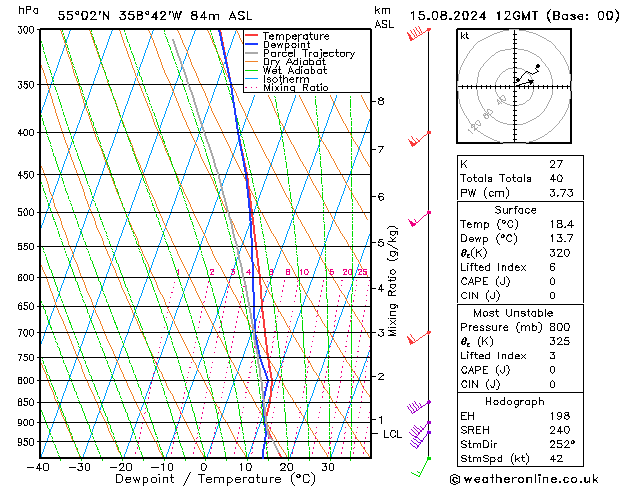Select the Temperature legend label
The width and height of the screenshot is (629, 486).
[296, 36]
